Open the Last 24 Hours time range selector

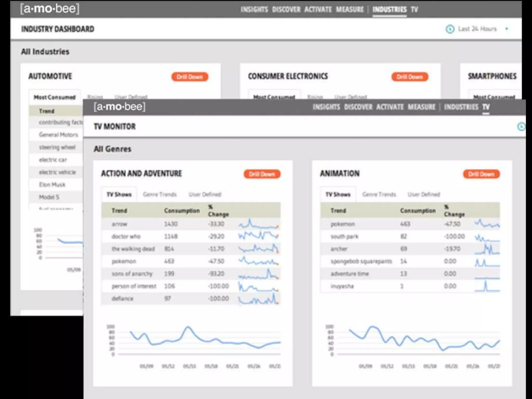click(x=477, y=29)
